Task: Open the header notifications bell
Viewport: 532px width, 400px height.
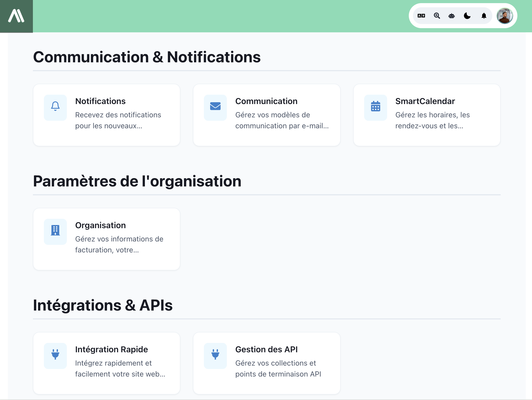Action: click(484, 16)
